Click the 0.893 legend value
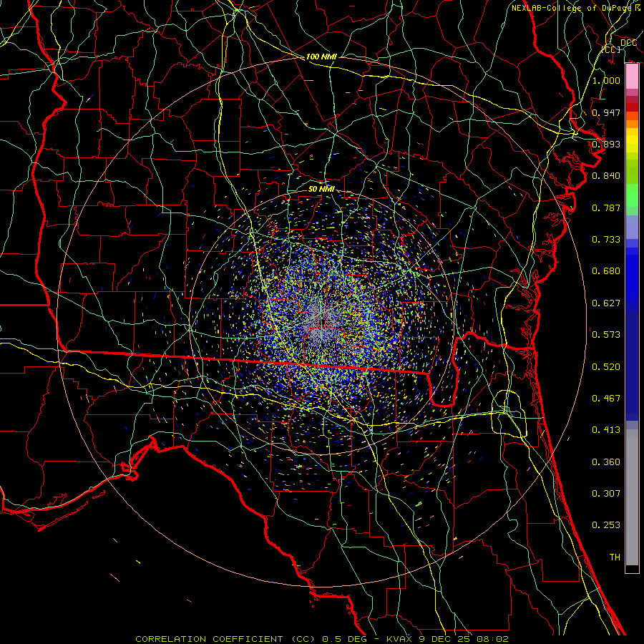 point(606,144)
